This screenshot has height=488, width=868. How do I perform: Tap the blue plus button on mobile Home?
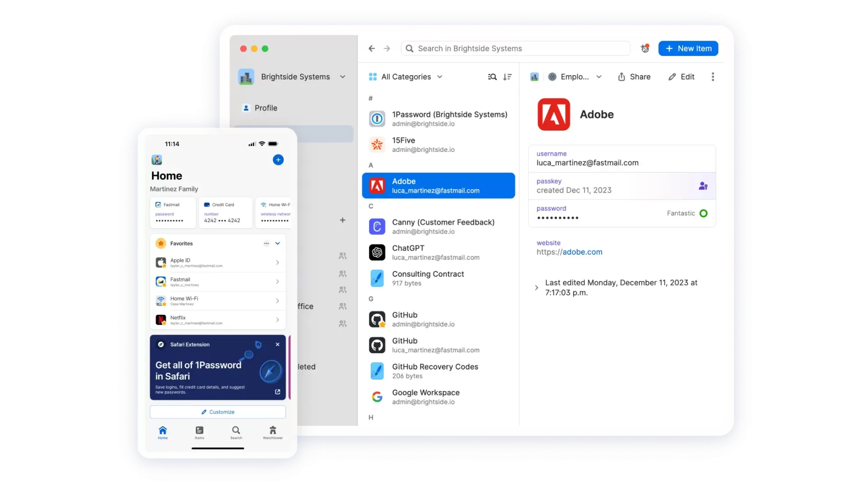coord(278,160)
